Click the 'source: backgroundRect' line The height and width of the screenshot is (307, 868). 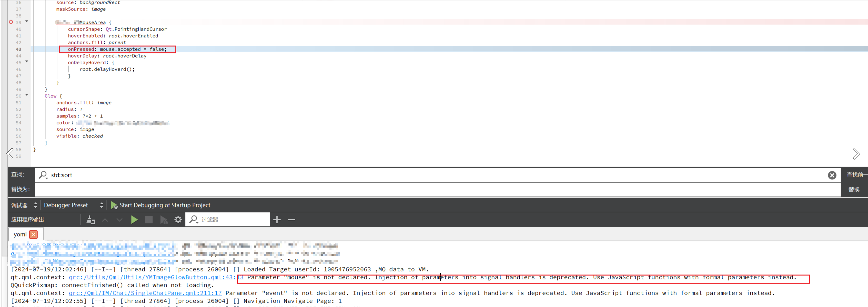tap(88, 3)
